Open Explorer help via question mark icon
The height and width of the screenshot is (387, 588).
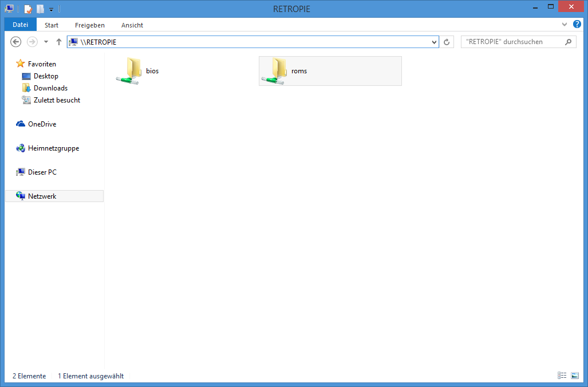tap(577, 25)
